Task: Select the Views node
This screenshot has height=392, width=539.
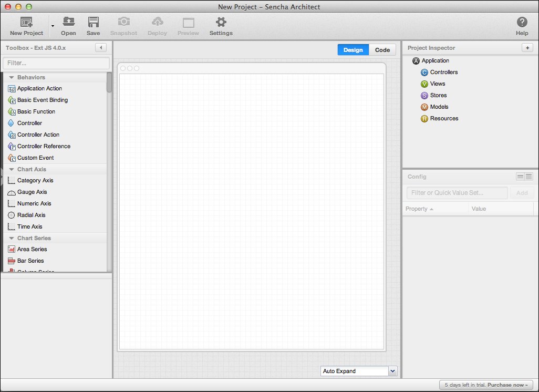Action: pos(433,84)
